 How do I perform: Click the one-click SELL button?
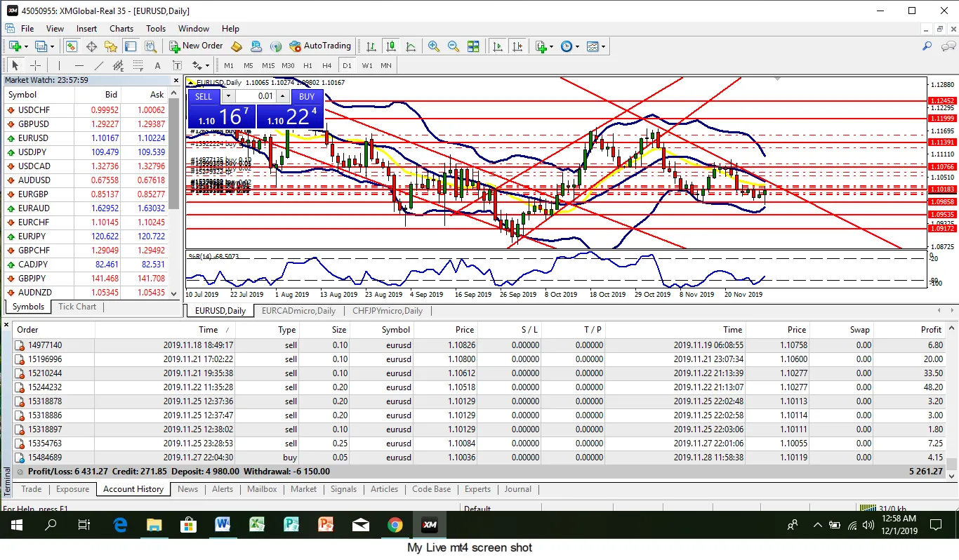pyautogui.click(x=204, y=97)
